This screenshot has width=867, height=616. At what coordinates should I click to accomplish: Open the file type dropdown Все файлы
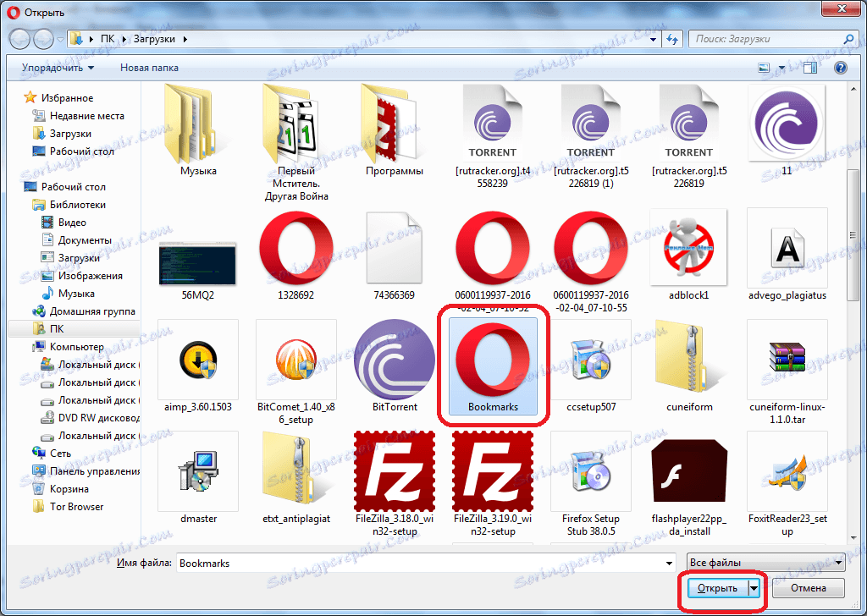(x=765, y=563)
